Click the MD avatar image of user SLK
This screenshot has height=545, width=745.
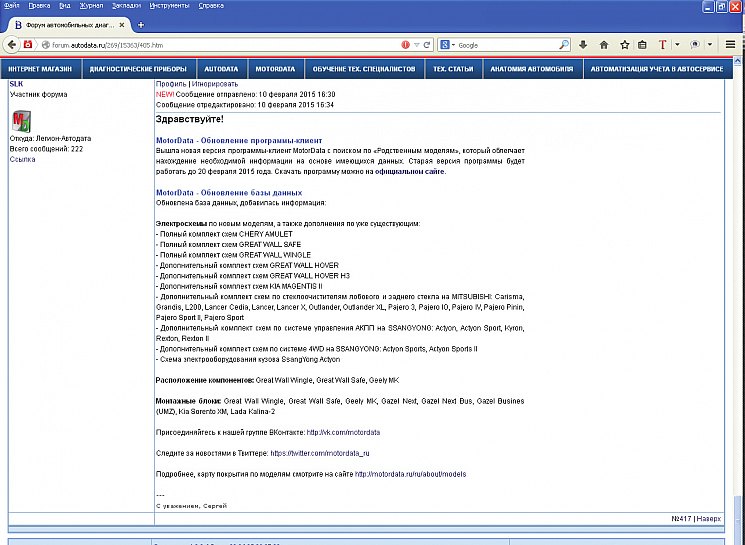(21, 122)
